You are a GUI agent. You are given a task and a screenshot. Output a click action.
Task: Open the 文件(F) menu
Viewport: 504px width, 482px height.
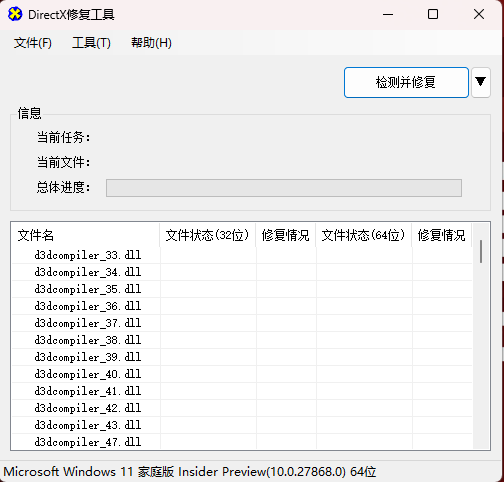pyautogui.click(x=33, y=43)
